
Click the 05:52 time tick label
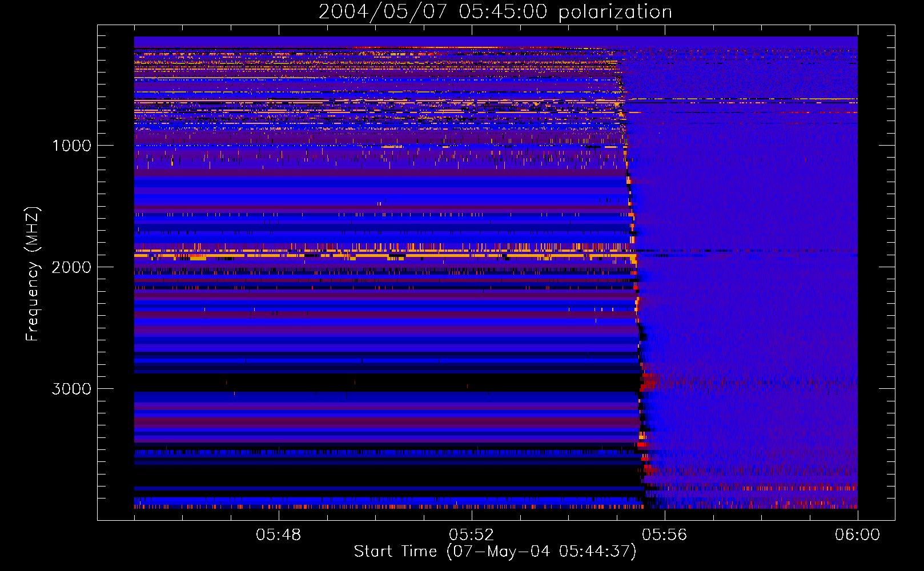472,535
